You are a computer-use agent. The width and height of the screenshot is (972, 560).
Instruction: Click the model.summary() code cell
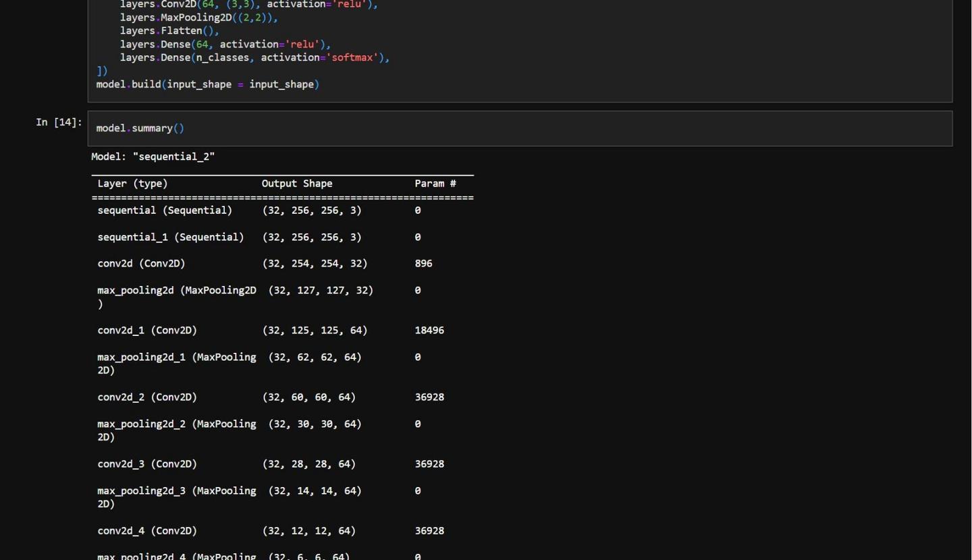[x=520, y=128]
